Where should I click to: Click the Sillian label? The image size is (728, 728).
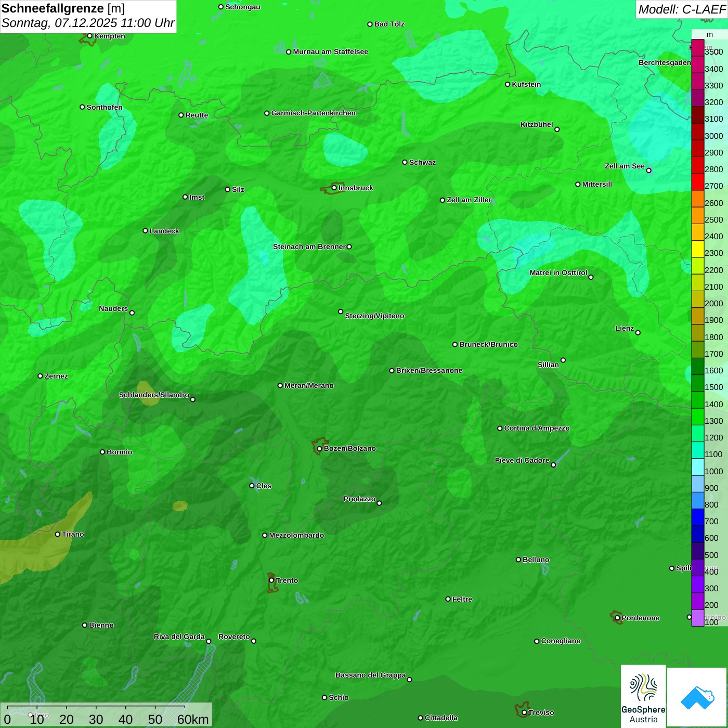[x=549, y=365]
